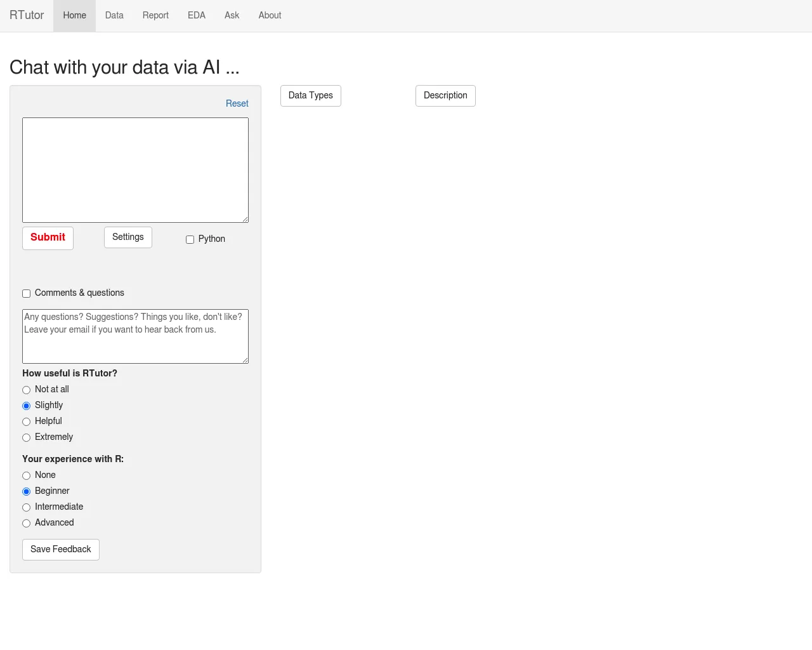The width and height of the screenshot is (812, 650).
Task: Switch to the Data tab
Action: (x=114, y=15)
